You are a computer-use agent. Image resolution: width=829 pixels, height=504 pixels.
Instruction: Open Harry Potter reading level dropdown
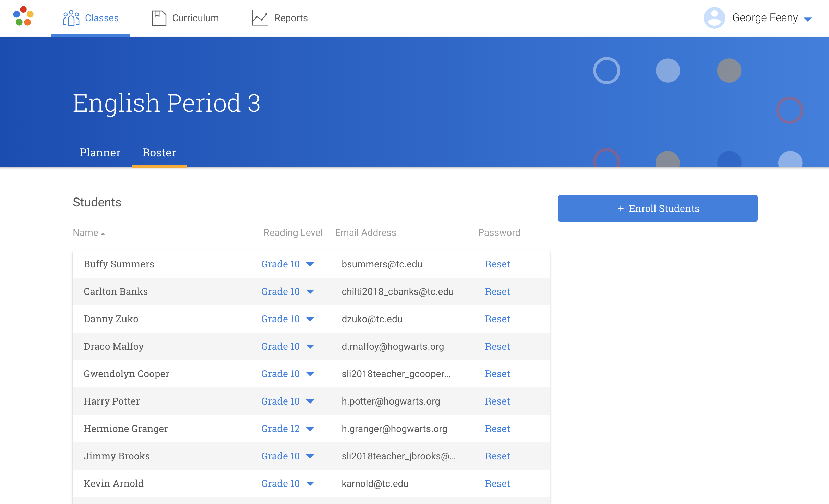pyautogui.click(x=288, y=401)
